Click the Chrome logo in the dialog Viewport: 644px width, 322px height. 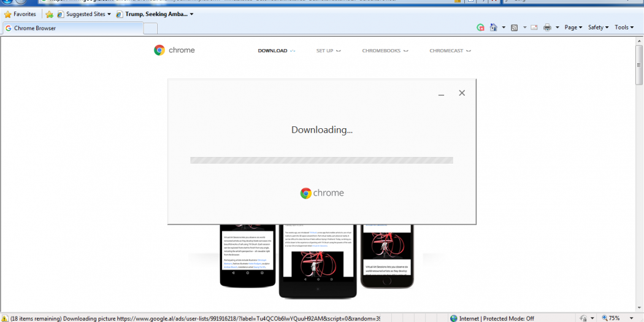322,193
